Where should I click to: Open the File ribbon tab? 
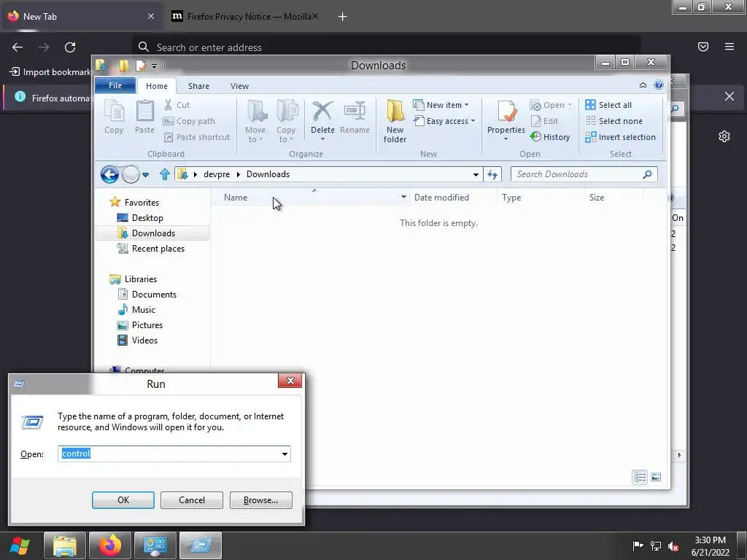115,85
